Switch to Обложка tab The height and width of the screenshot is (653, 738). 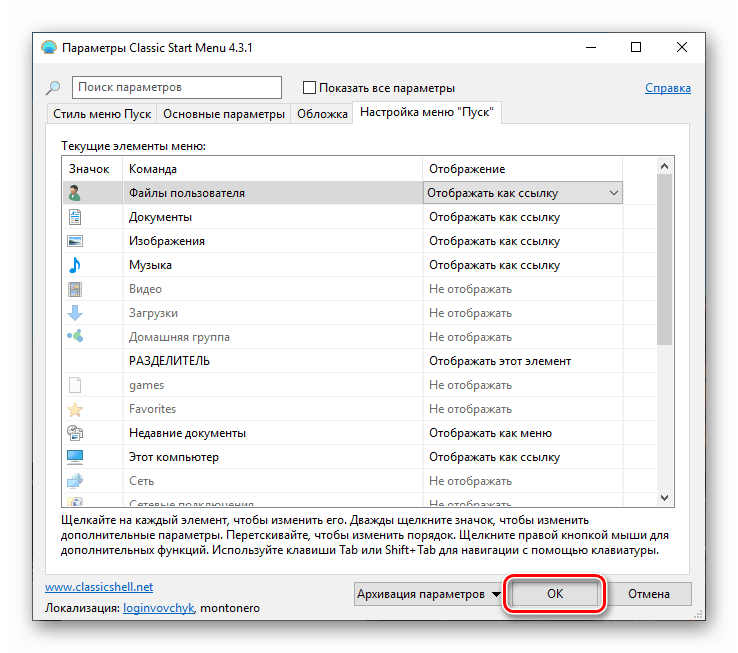click(x=322, y=114)
